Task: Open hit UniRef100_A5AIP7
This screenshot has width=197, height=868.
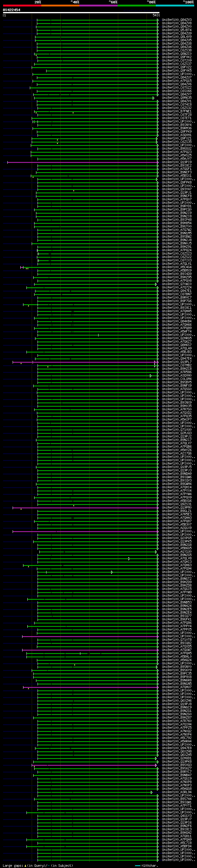Action: 177,419
